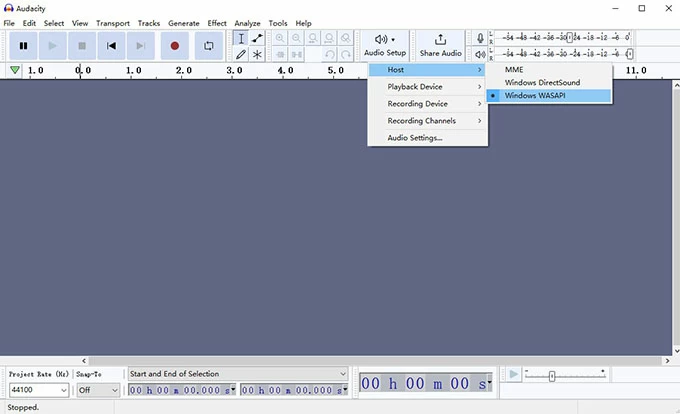Image resolution: width=680 pixels, height=414 pixels.
Task: Select the Envelope tool
Action: pyautogui.click(x=257, y=38)
